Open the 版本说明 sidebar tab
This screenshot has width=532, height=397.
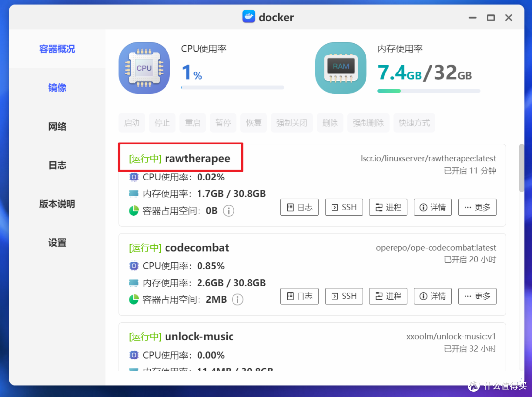tap(57, 204)
